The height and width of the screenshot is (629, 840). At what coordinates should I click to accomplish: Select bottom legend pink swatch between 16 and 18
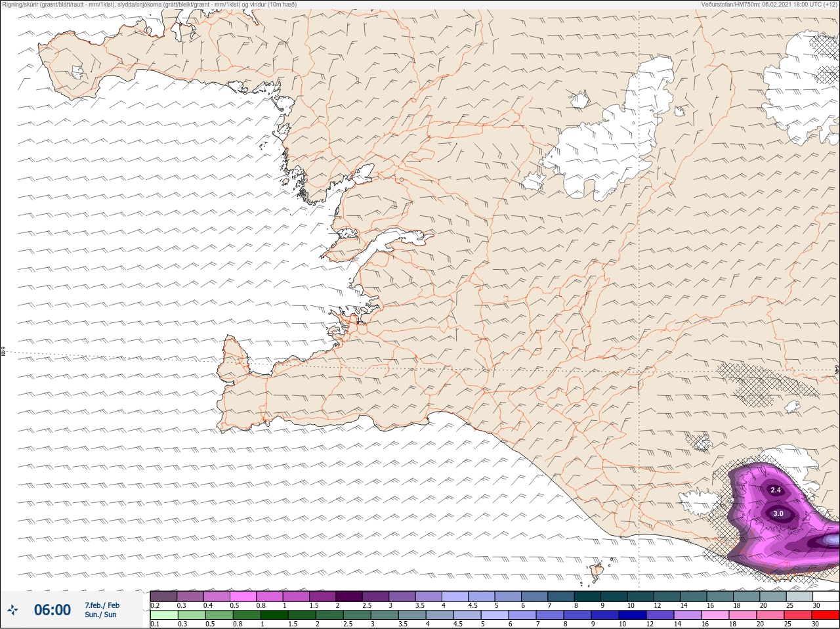pyautogui.click(x=715, y=615)
